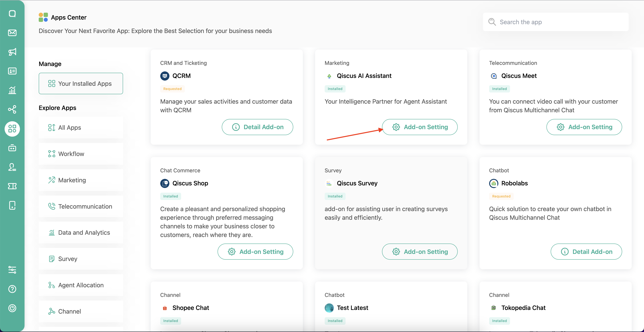Click the power logout sidebar icon
The height and width of the screenshot is (332, 644).
coord(12,308)
